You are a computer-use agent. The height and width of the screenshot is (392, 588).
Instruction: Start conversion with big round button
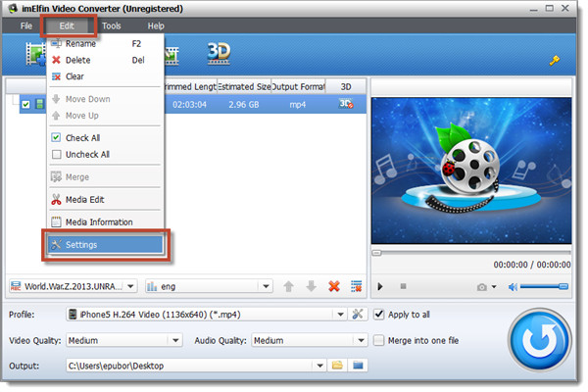point(540,340)
